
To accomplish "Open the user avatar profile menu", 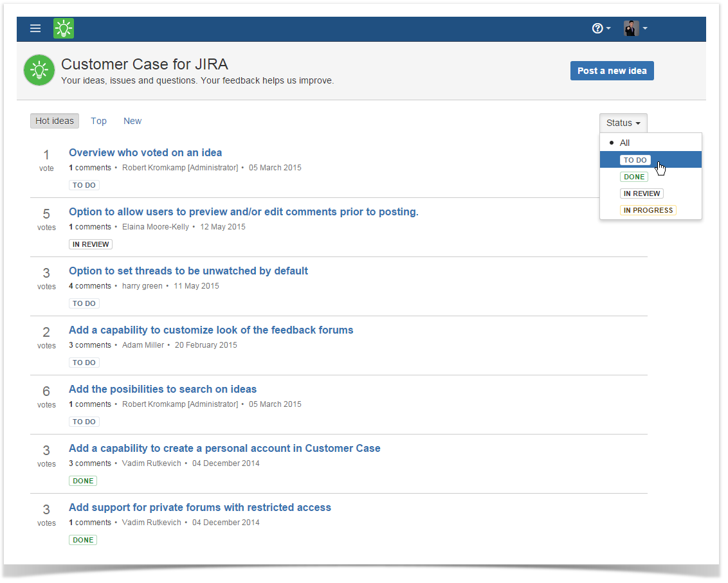I will point(635,28).
